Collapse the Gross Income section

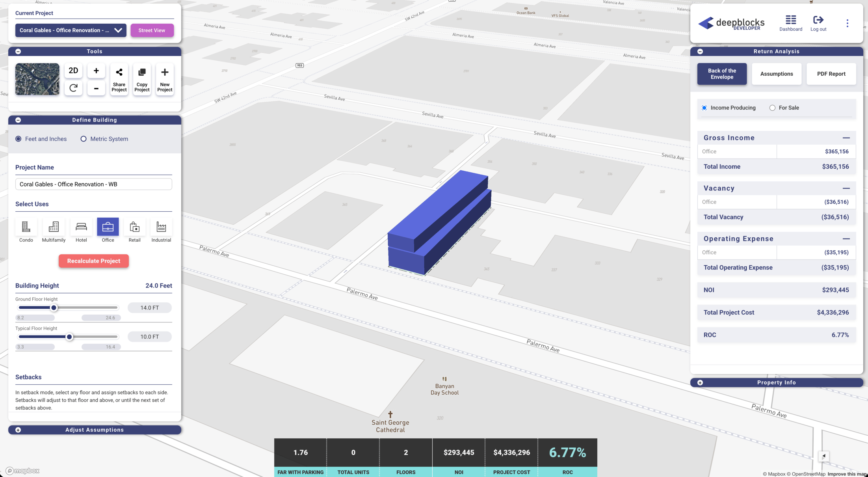pyautogui.click(x=846, y=138)
